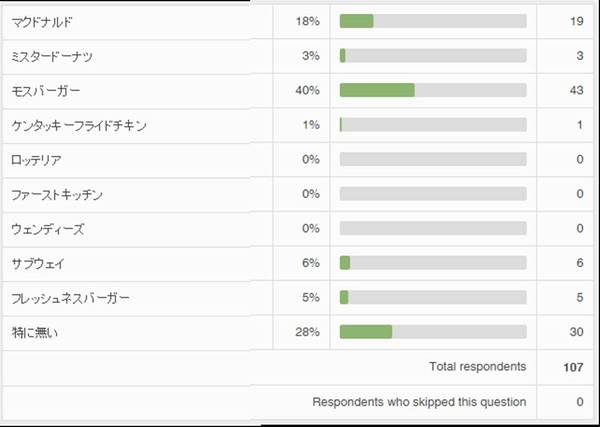
Task: Select the ミスタードーナツ row label
Action: click(x=52, y=56)
